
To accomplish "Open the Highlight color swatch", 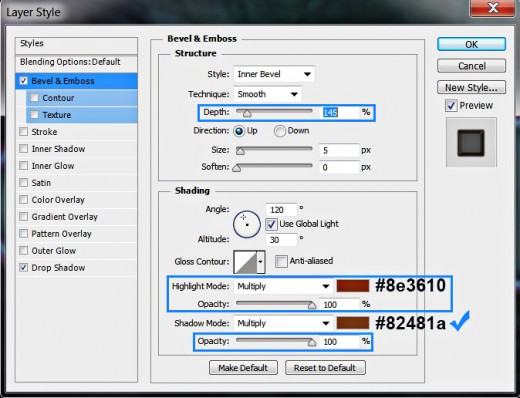I will pos(353,286).
